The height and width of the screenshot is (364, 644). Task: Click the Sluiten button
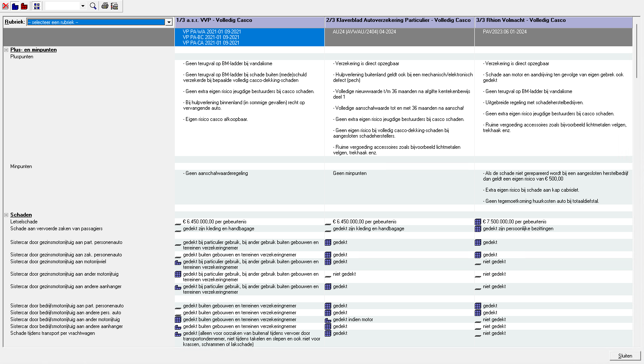click(625, 356)
